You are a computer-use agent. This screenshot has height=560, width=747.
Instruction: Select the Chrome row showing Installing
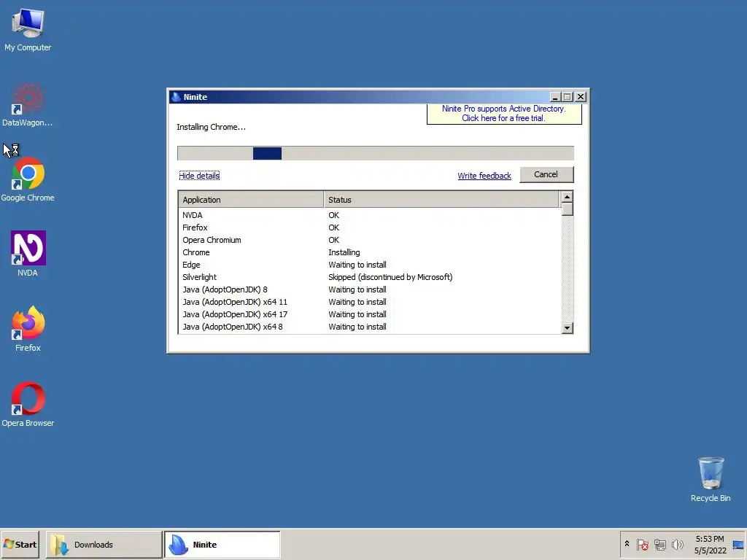pyautogui.click(x=370, y=252)
